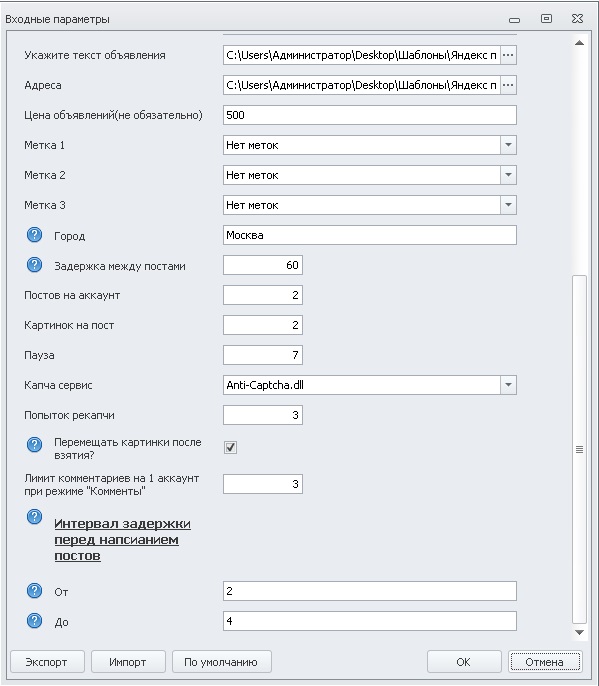Viewport: 599px width, 686px height.
Task: Browse file for Адреса field
Action: click(508, 85)
